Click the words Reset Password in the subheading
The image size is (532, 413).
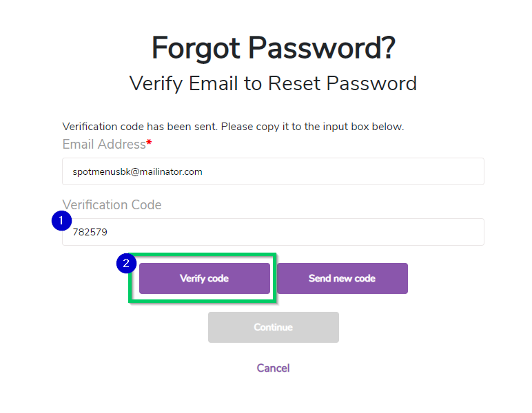tap(342, 83)
